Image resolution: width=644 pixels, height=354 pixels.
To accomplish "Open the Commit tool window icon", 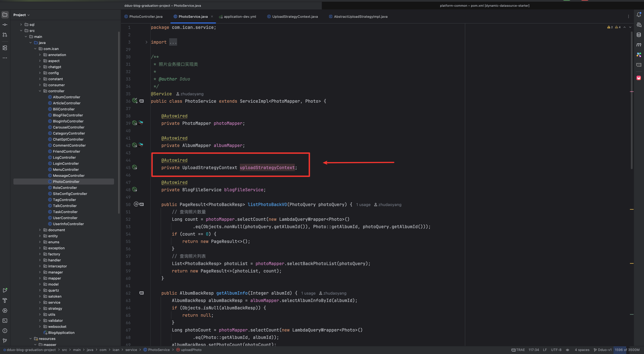I will point(5,25).
